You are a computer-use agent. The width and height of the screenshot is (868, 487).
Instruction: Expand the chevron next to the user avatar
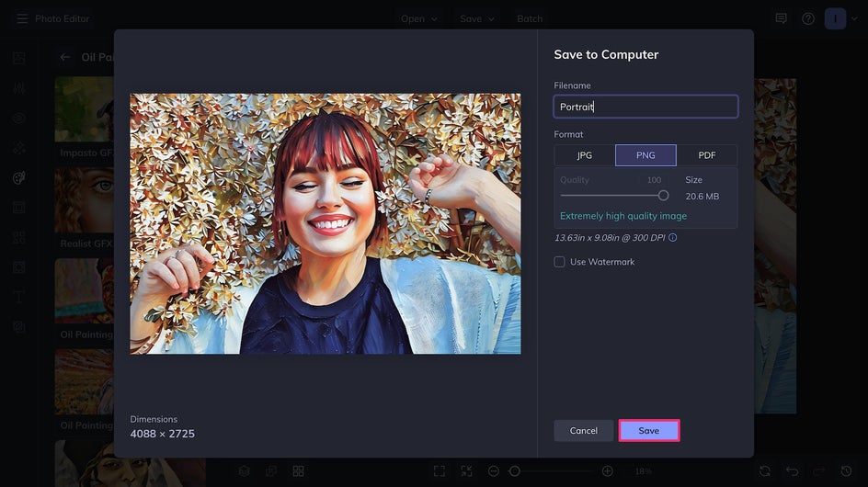854,18
